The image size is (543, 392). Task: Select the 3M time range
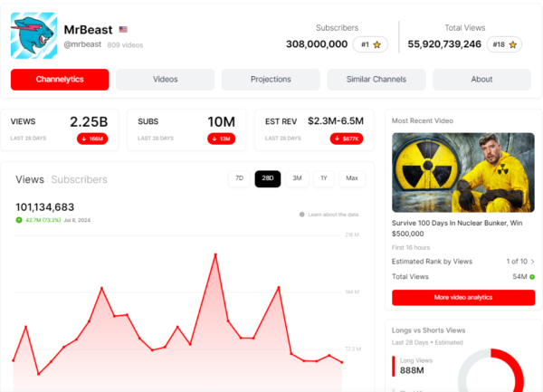[x=297, y=178]
